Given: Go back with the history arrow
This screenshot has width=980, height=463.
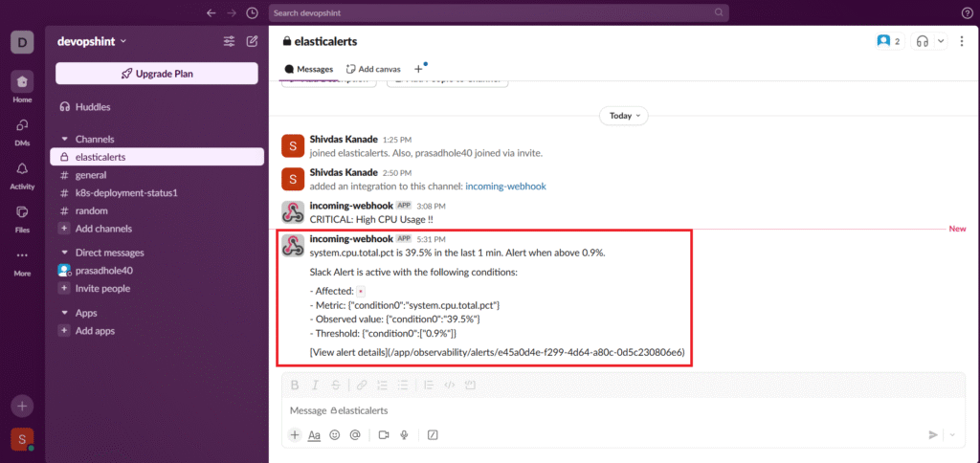Looking at the screenshot, I should [212, 12].
